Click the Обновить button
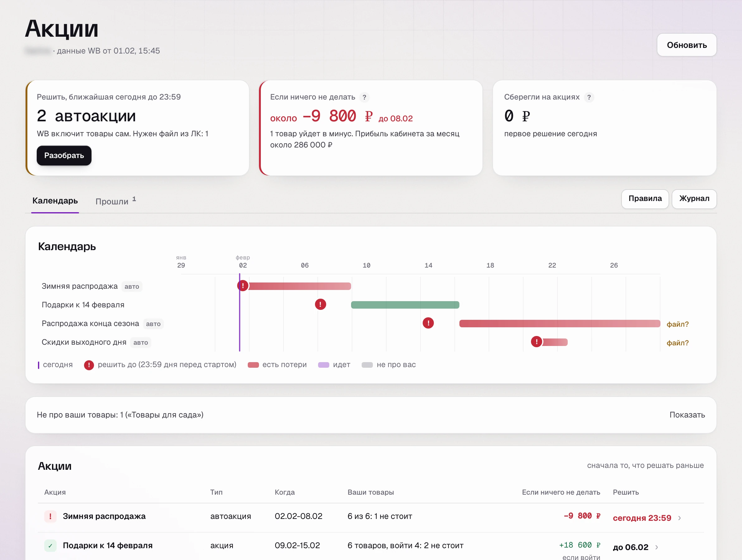Screen dimensions: 742x560 (x=687, y=45)
